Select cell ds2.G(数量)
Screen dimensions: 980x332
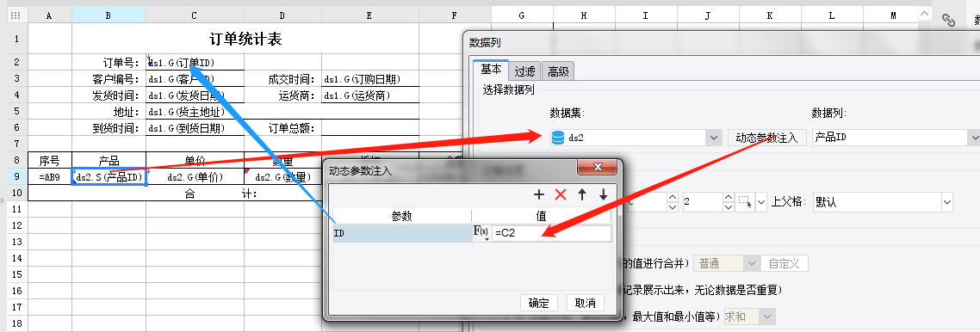[x=282, y=176]
